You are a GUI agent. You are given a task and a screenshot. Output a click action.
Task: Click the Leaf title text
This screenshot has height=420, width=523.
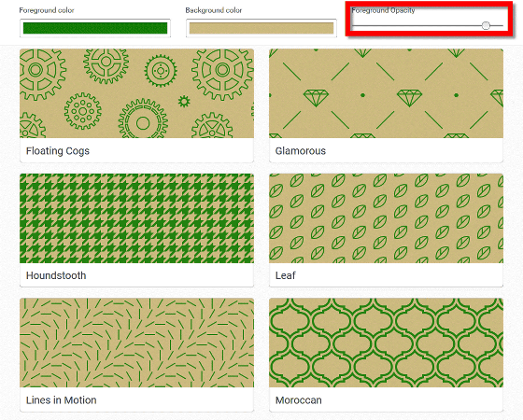[285, 275]
